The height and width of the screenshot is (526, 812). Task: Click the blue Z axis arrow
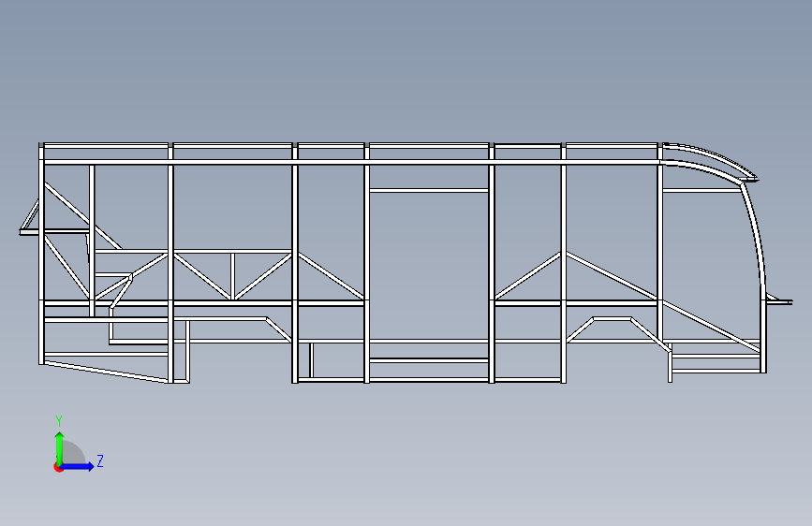coord(77,466)
